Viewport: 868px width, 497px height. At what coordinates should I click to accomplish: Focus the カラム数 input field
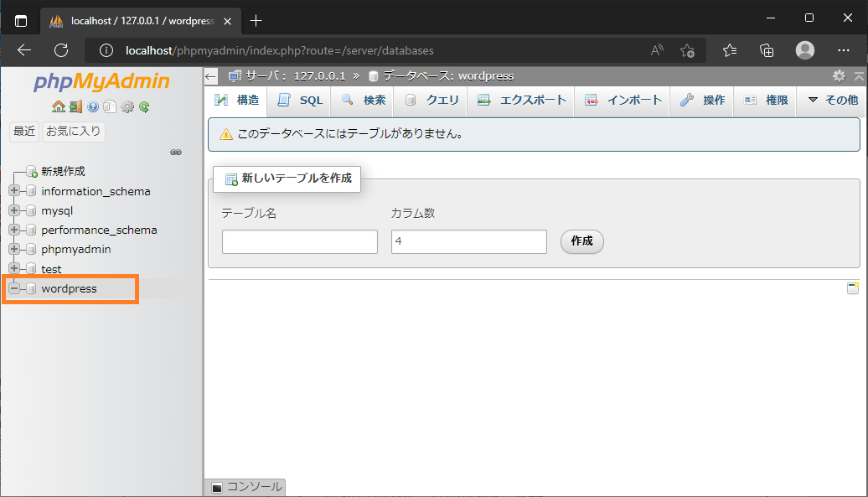pyautogui.click(x=469, y=242)
